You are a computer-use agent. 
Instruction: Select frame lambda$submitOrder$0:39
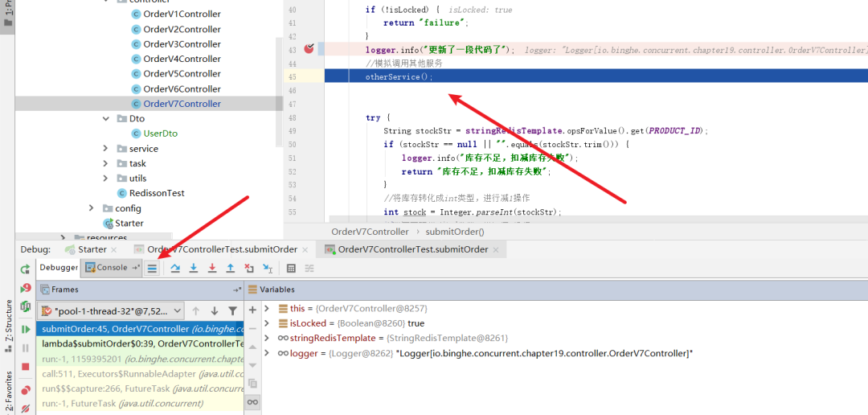point(140,344)
